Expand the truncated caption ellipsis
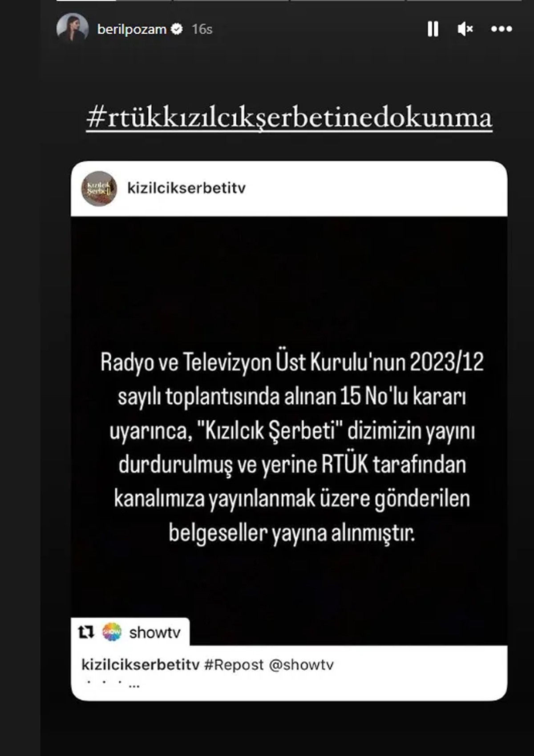This screenshot has width=534, height=756. [x=134, y=685]
